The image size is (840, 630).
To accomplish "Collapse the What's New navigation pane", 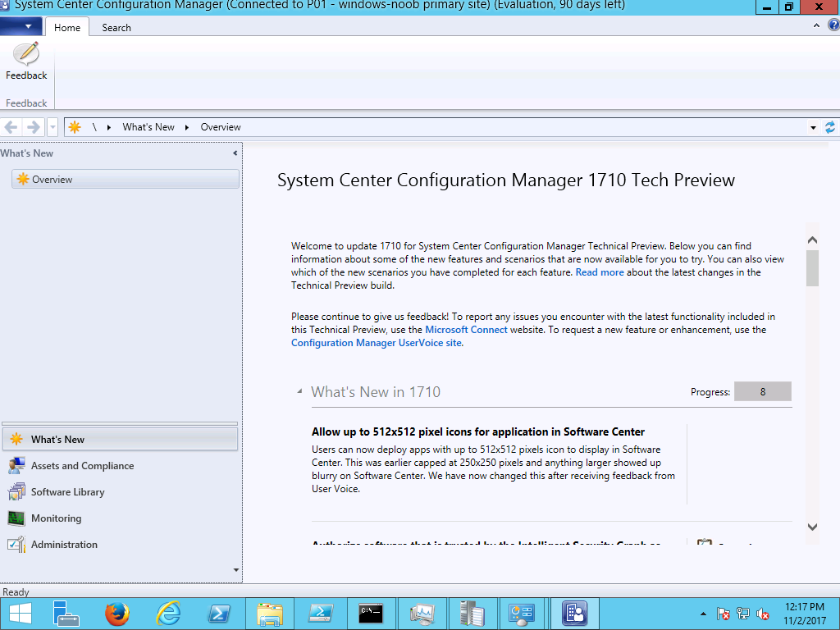I will coord(235,153).
